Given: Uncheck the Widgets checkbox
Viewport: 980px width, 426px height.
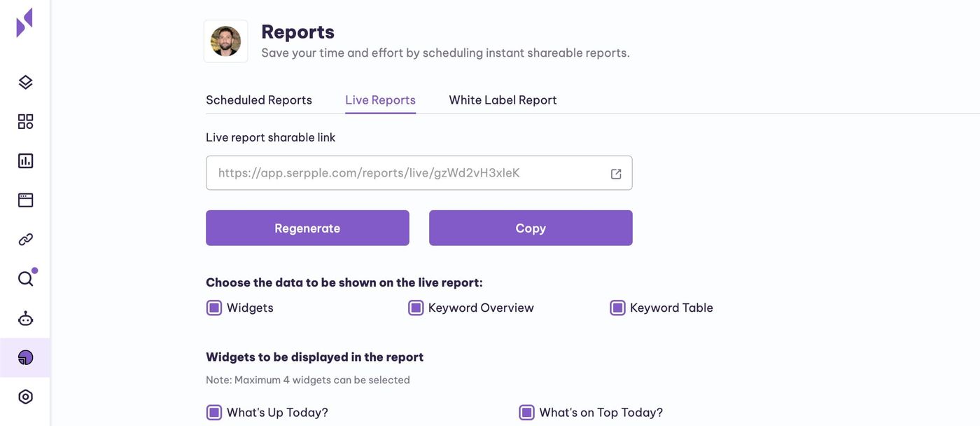Looking at the screenshot, I should click(214, 308).
